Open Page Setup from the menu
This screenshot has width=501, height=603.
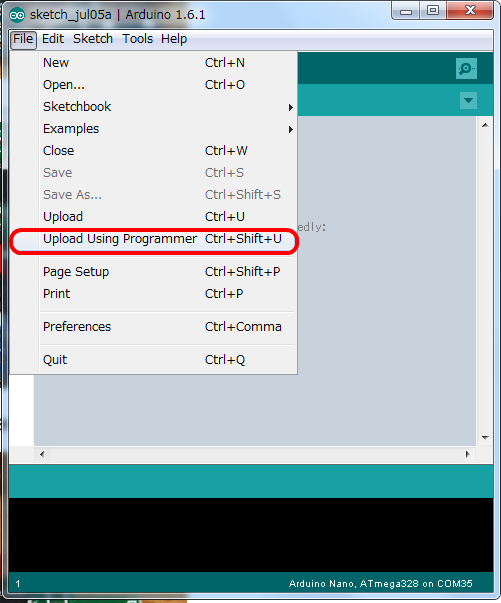[154, 272]
